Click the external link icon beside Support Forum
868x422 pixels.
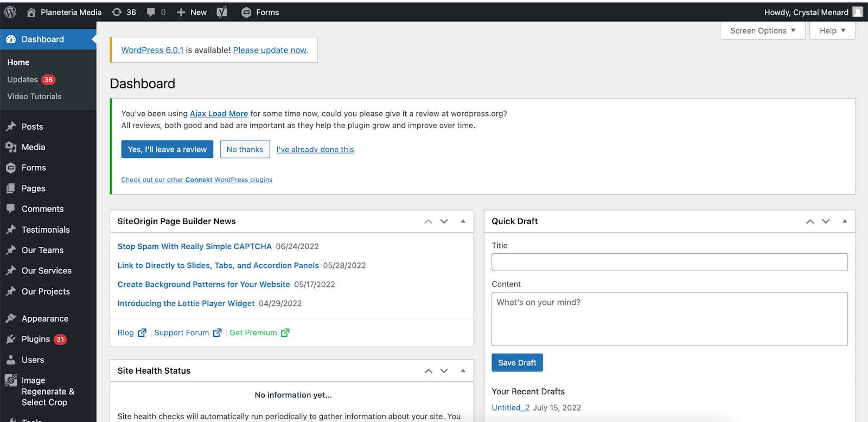218,333
